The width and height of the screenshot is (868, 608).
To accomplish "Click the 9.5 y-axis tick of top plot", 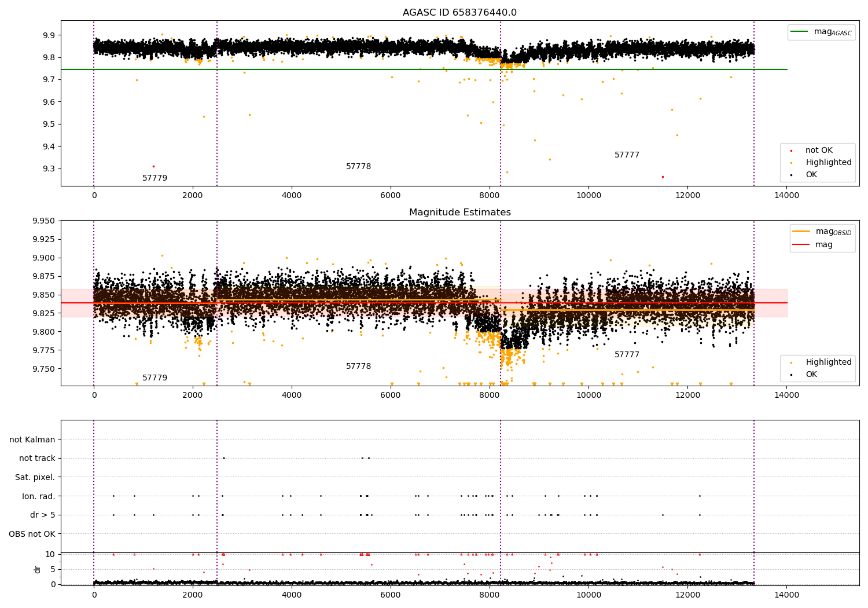I will click(x=49, y=124).
